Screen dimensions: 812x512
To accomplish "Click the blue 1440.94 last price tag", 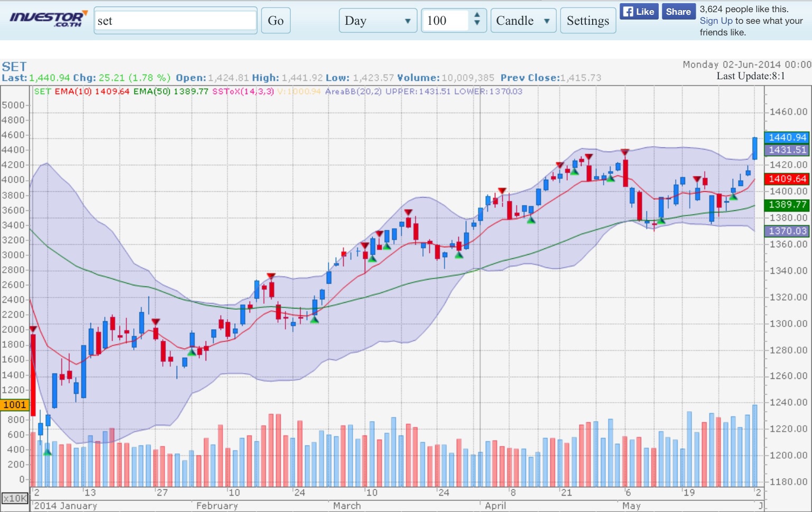I will coord(787,137).
